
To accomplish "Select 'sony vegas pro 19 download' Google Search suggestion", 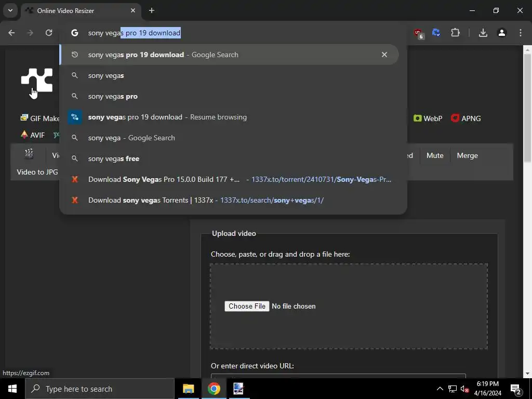I will (229, 55).
